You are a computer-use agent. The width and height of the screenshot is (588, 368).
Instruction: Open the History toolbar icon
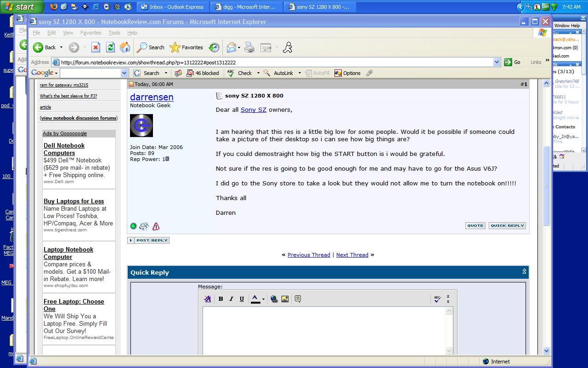[x=214, y=47]
